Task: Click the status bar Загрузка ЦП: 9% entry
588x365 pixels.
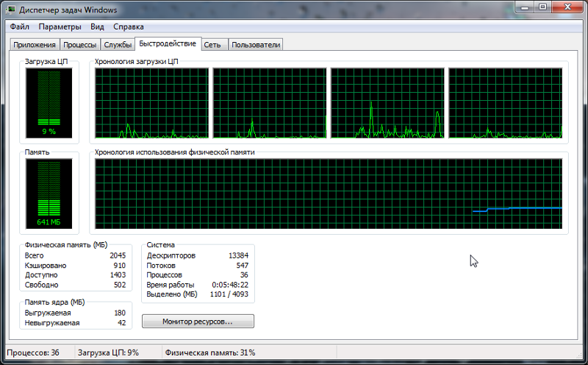Action: coord(108,352)
